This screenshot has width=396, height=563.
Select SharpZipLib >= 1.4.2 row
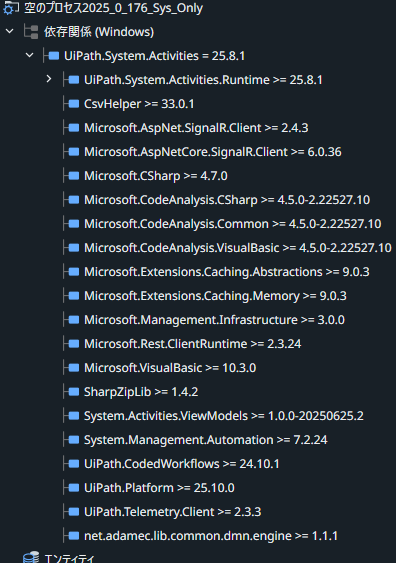[x=141, y=392]
